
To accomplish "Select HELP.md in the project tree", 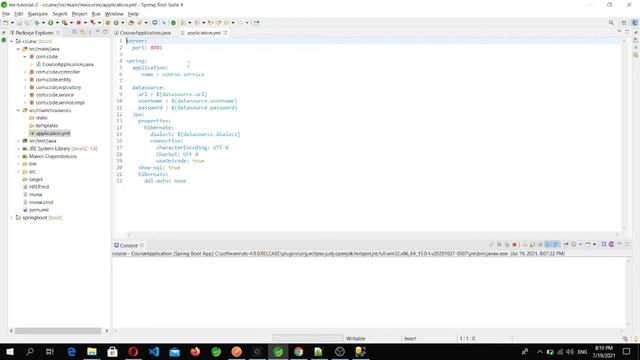I will (39, 187).
